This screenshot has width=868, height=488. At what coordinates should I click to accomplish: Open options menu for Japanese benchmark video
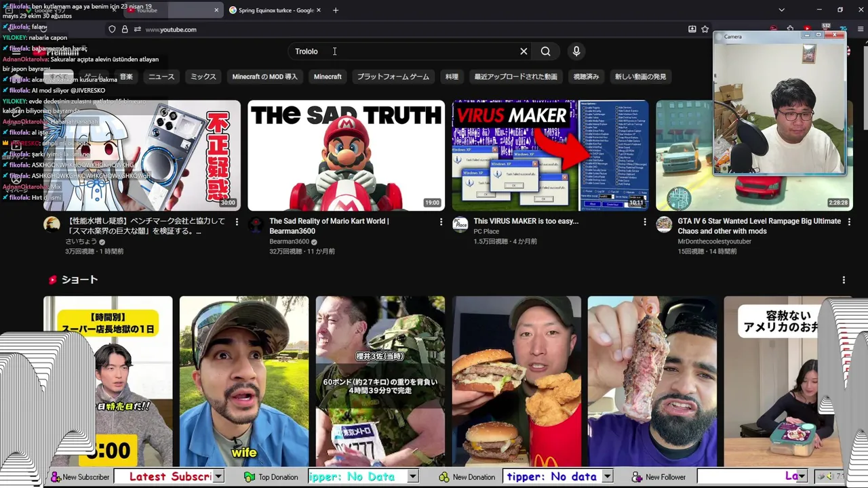(237, 222)
